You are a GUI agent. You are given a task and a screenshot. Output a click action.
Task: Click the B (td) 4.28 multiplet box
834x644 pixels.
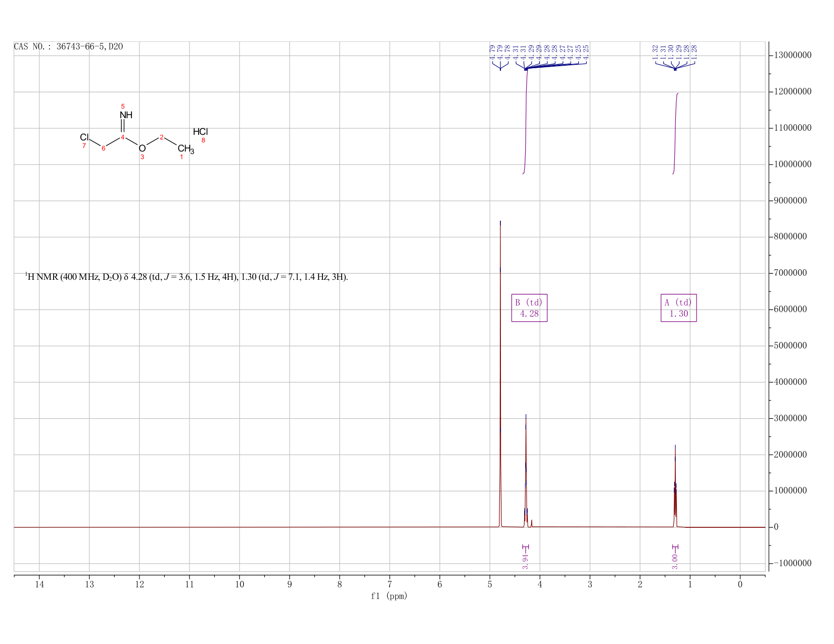click(529, 308)
